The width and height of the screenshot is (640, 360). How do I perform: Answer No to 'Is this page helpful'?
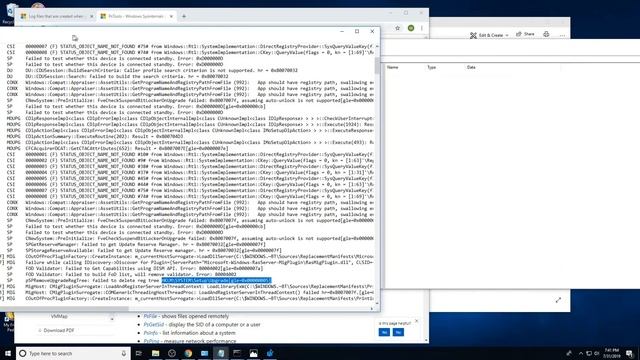click(x=398, y=332)
